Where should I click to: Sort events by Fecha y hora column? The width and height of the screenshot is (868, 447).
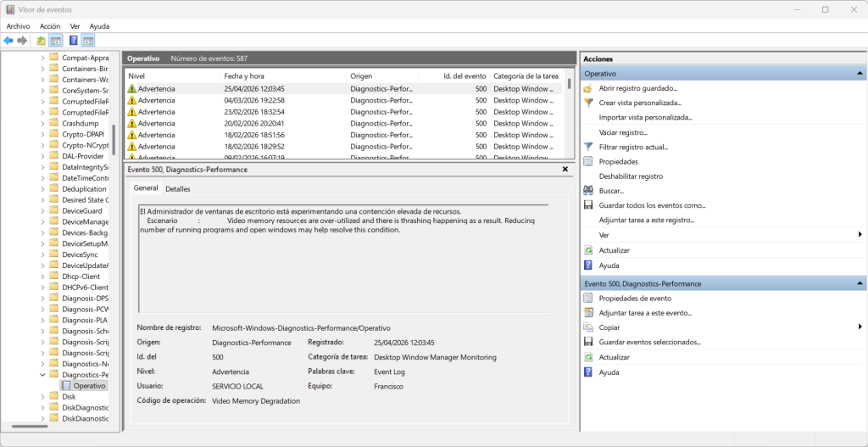pyautogui.click(x=244, y=76)
